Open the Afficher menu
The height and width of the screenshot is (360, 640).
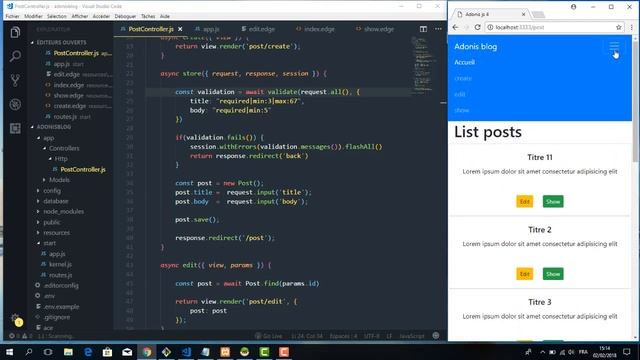[x=80, y=16]
